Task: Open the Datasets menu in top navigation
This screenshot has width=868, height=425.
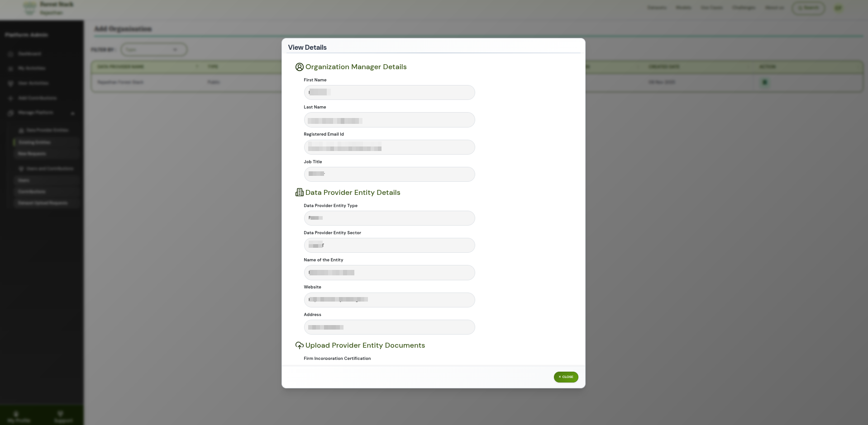Action: [x=657, y=8]
